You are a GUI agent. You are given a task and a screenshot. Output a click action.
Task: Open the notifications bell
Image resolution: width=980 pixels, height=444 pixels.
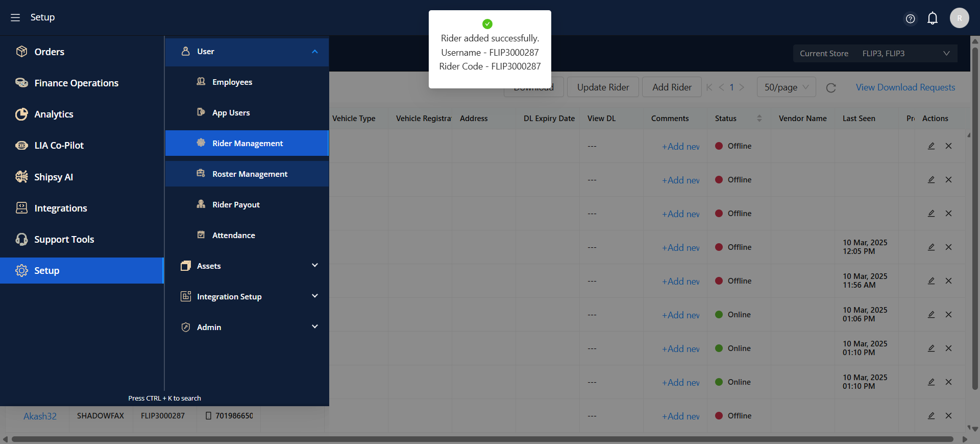[933, 18]
